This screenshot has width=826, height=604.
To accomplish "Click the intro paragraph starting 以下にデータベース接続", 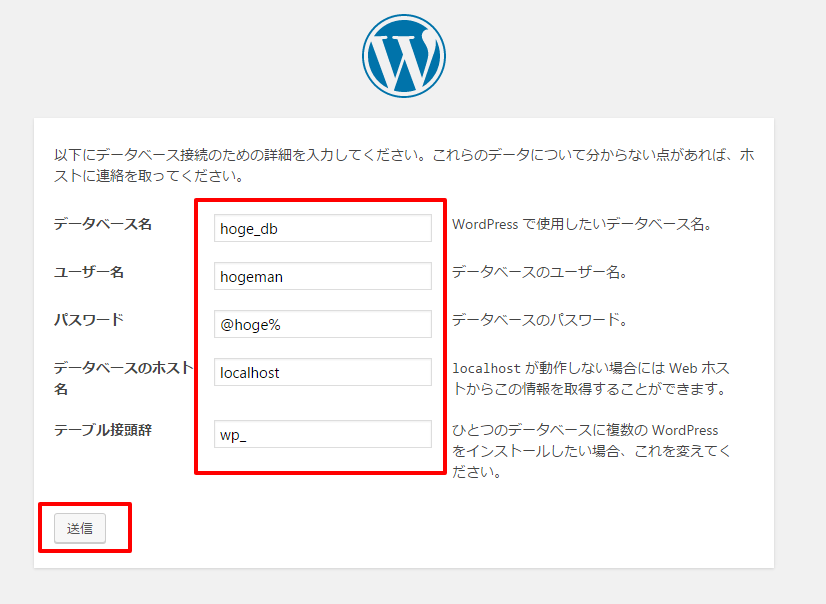I will [404, 165].
